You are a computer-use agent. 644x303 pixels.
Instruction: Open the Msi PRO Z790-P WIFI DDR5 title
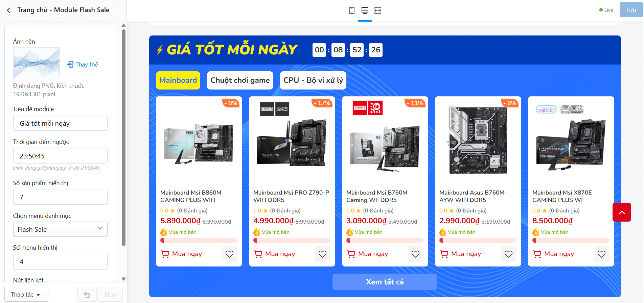point(291,196)
